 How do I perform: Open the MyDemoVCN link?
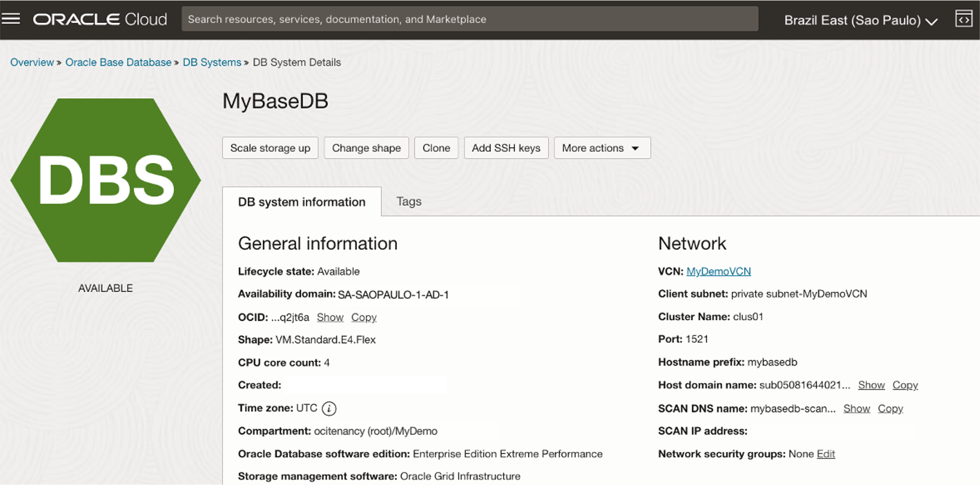click(718, 271)
